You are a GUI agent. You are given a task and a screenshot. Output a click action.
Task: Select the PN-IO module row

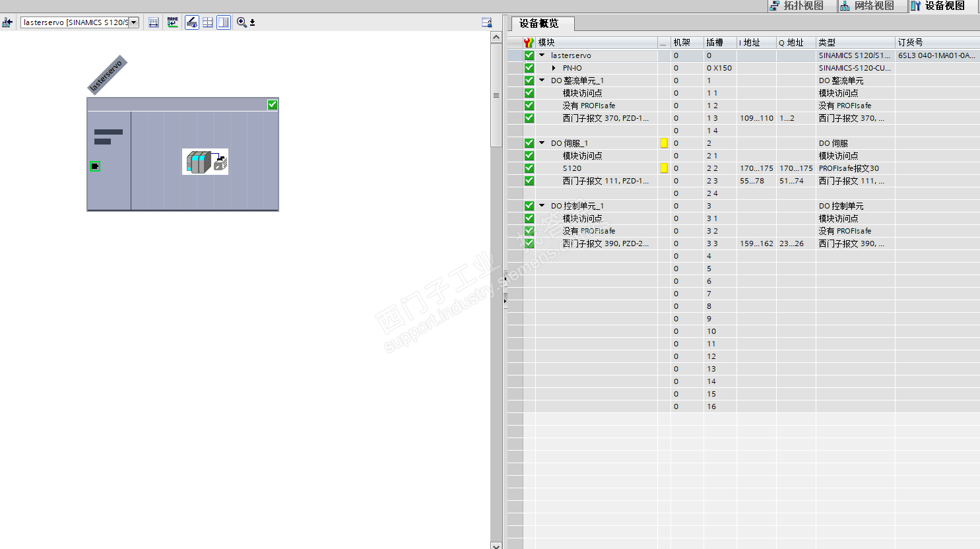[572, 68]
